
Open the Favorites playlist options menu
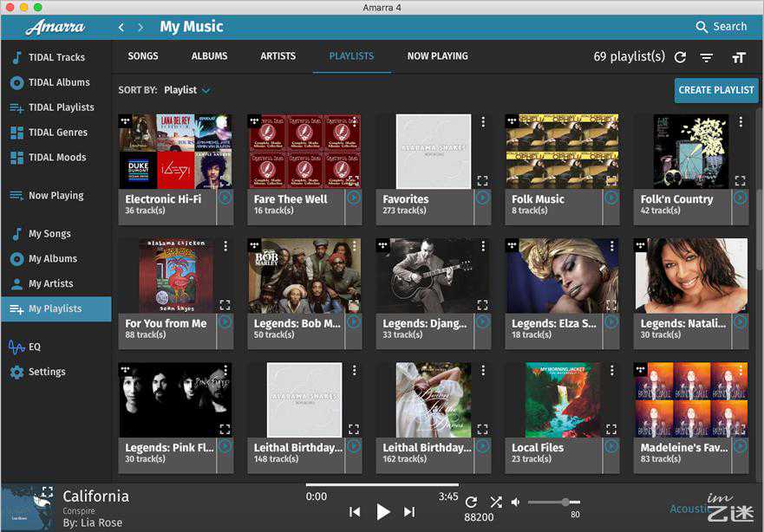pyautogui.click(x=483, y=122)
